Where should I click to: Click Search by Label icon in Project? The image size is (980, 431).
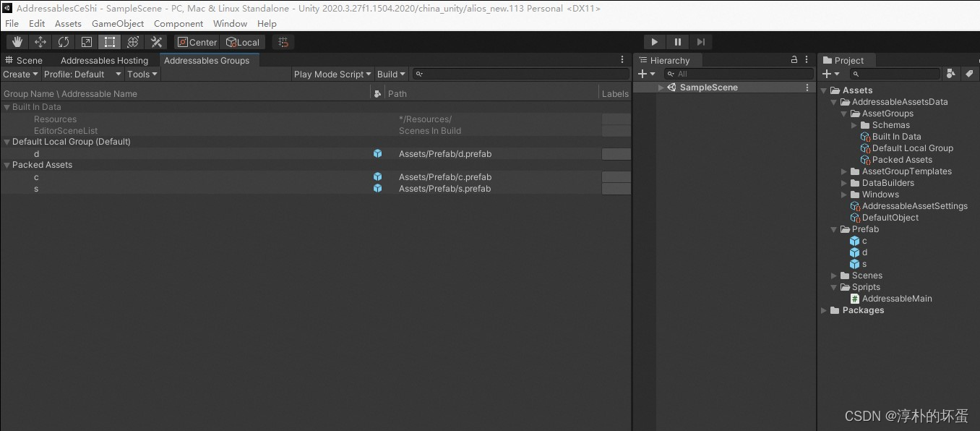(969, 74)
